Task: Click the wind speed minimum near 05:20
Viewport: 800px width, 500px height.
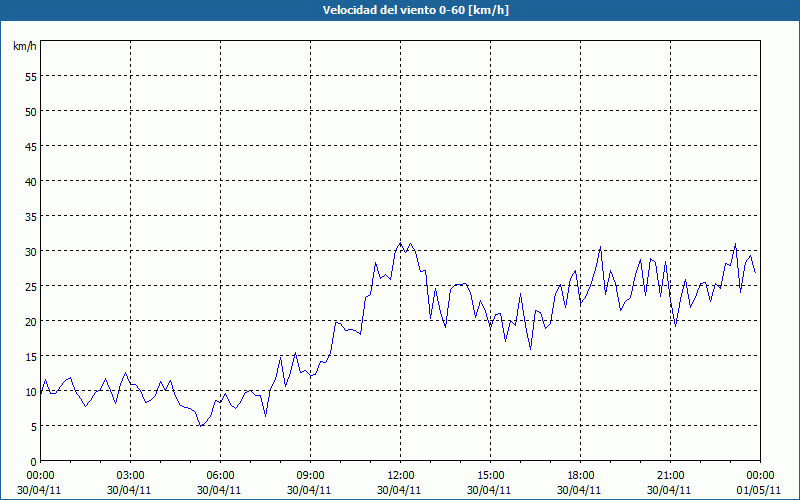Action: pos(201,426)
